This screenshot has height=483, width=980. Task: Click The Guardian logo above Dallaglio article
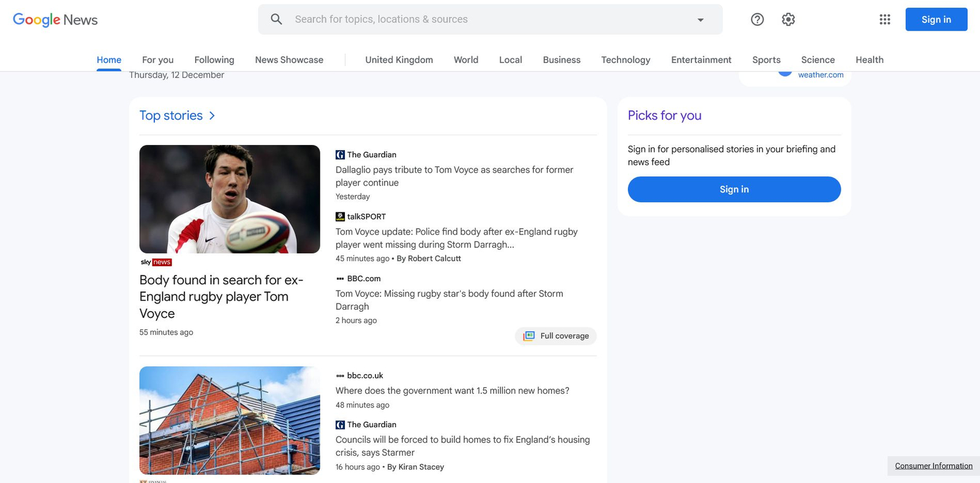tap(340, 155)
